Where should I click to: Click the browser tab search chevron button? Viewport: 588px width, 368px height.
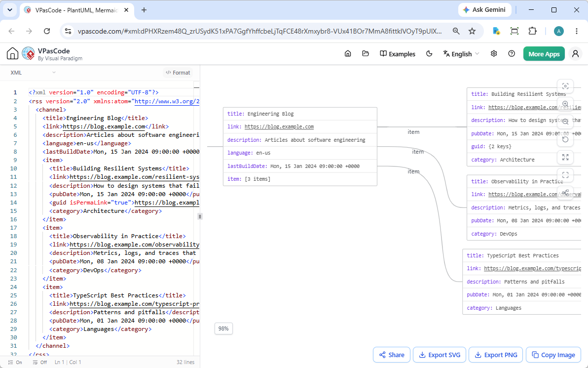pos(10,10)
